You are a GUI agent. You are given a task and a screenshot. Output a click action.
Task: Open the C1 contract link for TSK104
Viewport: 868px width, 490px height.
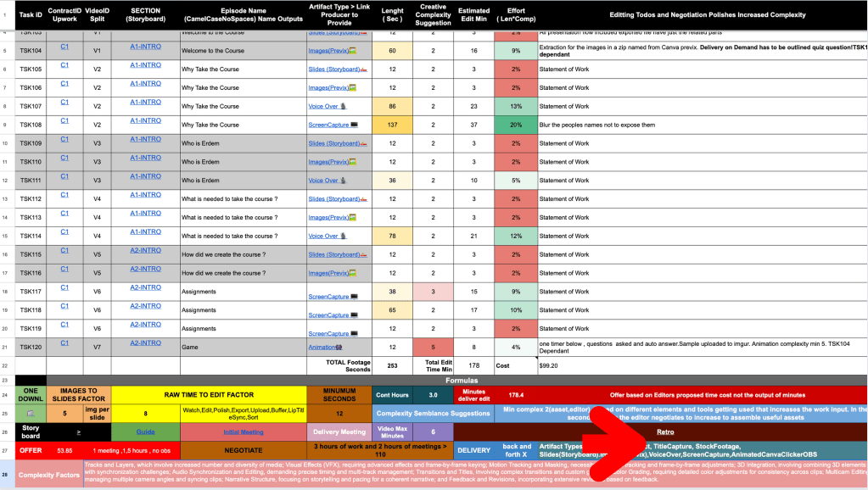click(64, 47)
